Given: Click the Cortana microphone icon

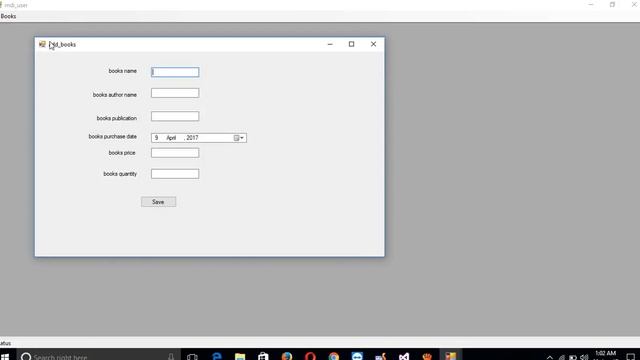Looking at the screenshot, I should click(x=171, y=357).
